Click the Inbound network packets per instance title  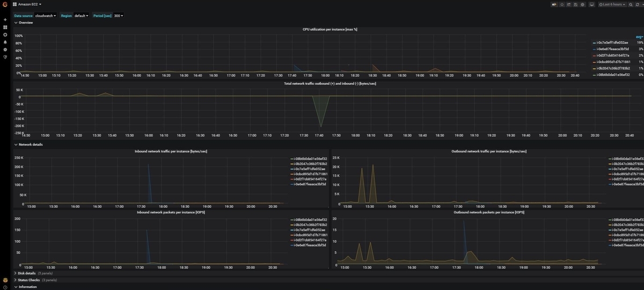171,213
